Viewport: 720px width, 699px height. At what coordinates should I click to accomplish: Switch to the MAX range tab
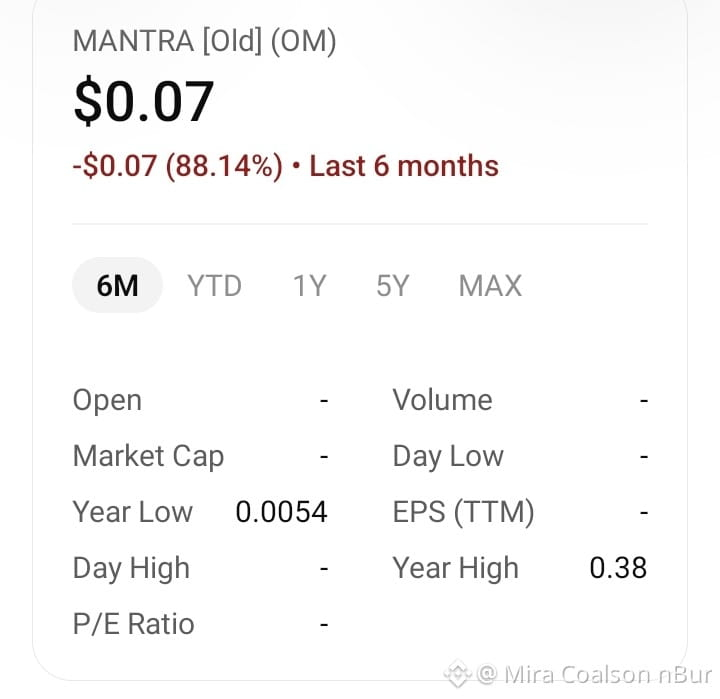[490, 286]
